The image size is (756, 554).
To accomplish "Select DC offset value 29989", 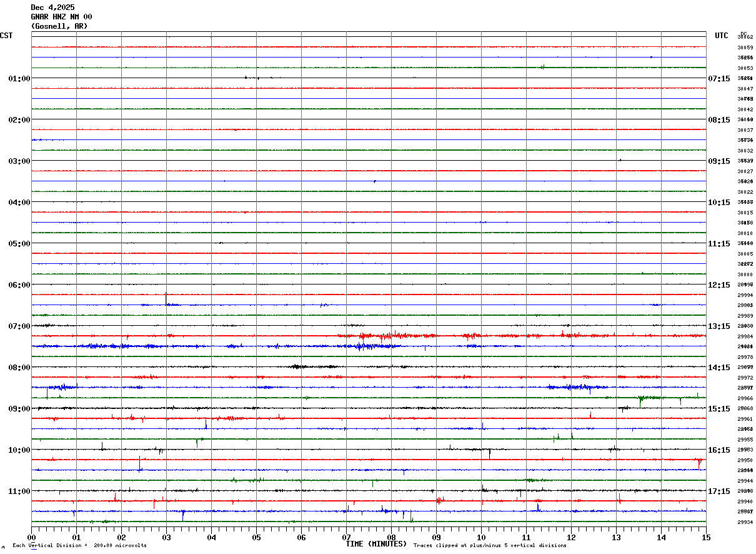I will pos(745,316).
